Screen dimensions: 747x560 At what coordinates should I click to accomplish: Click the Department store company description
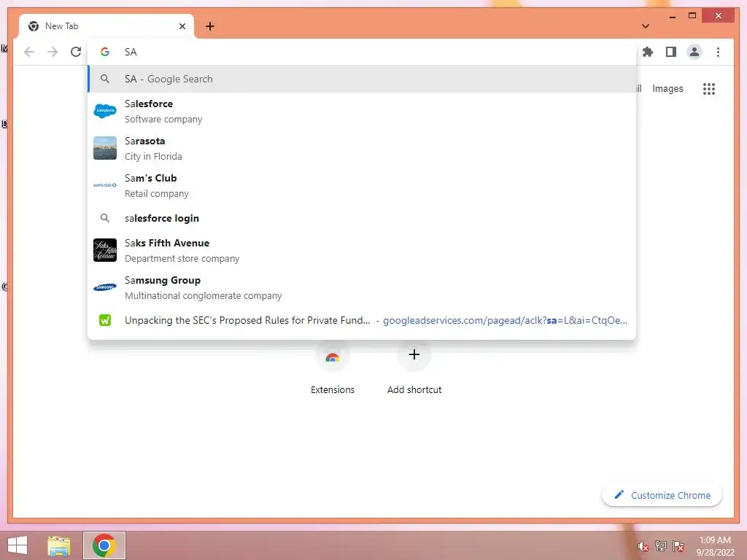point(182,258)
